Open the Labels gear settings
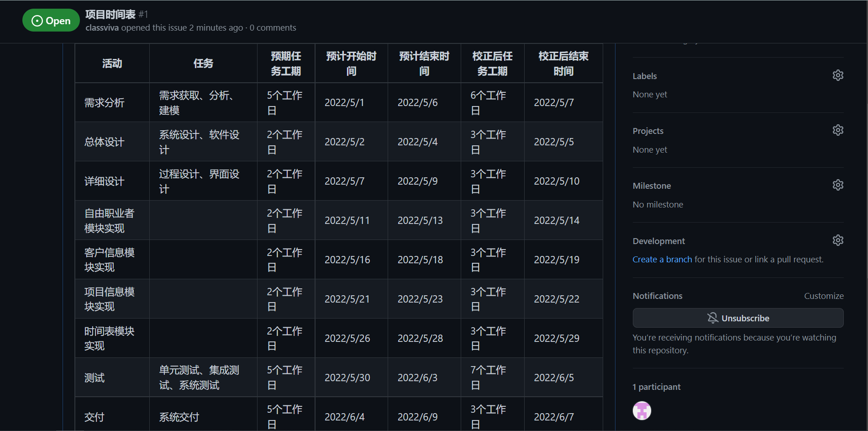 pyautogui.click(x=837, y=75)
